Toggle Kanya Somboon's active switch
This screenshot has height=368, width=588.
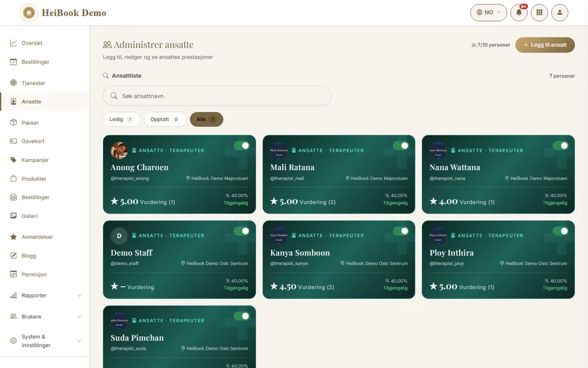(x=401, y=231)
